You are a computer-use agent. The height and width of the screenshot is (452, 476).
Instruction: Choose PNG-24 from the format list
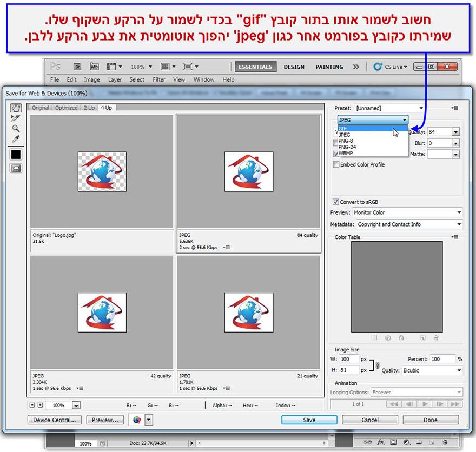[373, 147]
